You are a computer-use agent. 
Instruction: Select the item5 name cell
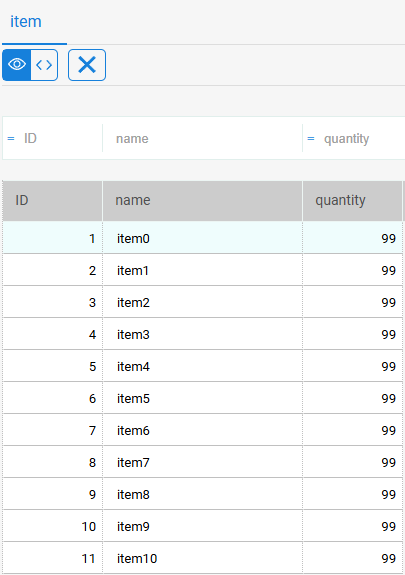click(202, 398)
